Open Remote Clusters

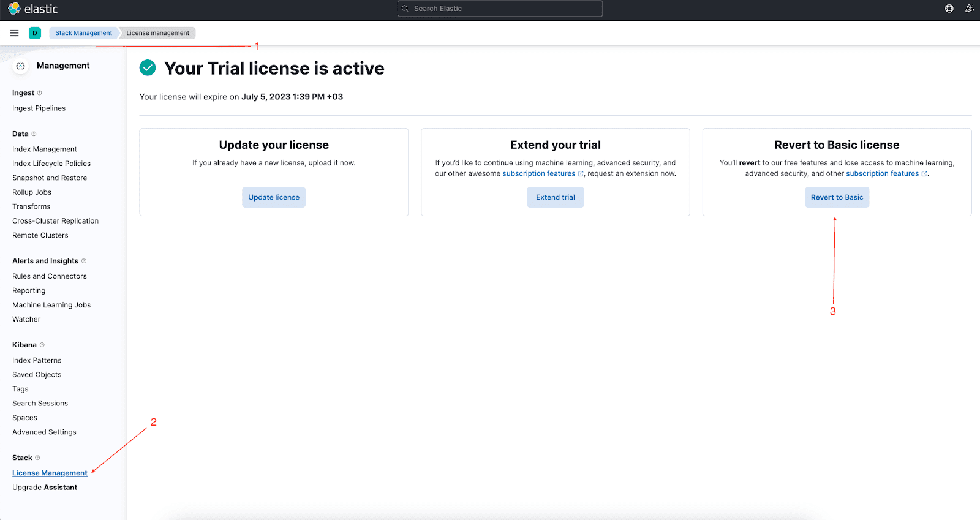pyautogui.click(x=40, y=235)
